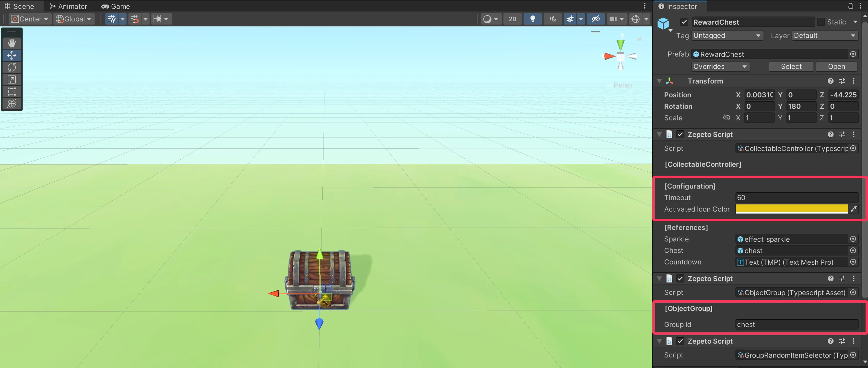Image resolution: width=868 pixels, height=368 pixels.
Task: Select the Rotate tool
Action: [x=12, y=67]
